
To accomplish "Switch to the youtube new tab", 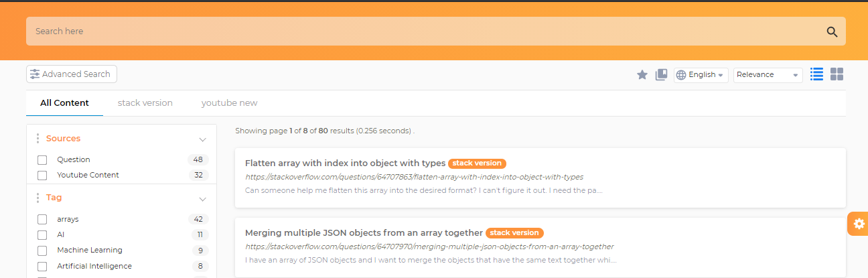I will [x=229, y=103].
